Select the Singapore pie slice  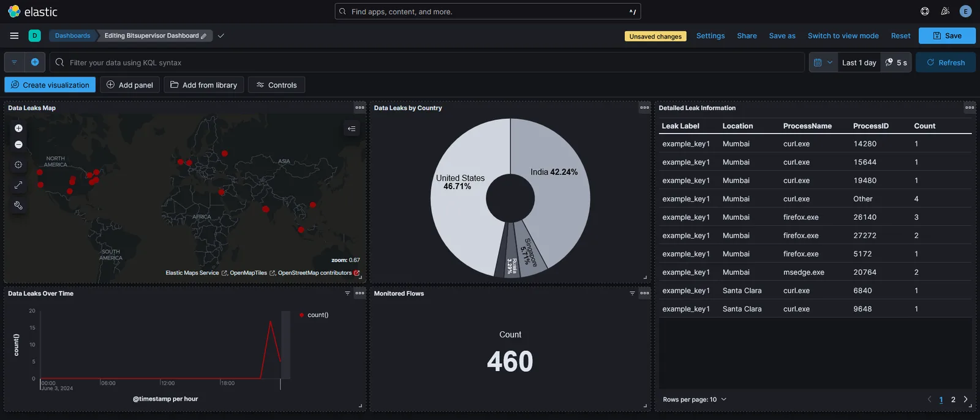pyautogui.click(x=530, y=252)
